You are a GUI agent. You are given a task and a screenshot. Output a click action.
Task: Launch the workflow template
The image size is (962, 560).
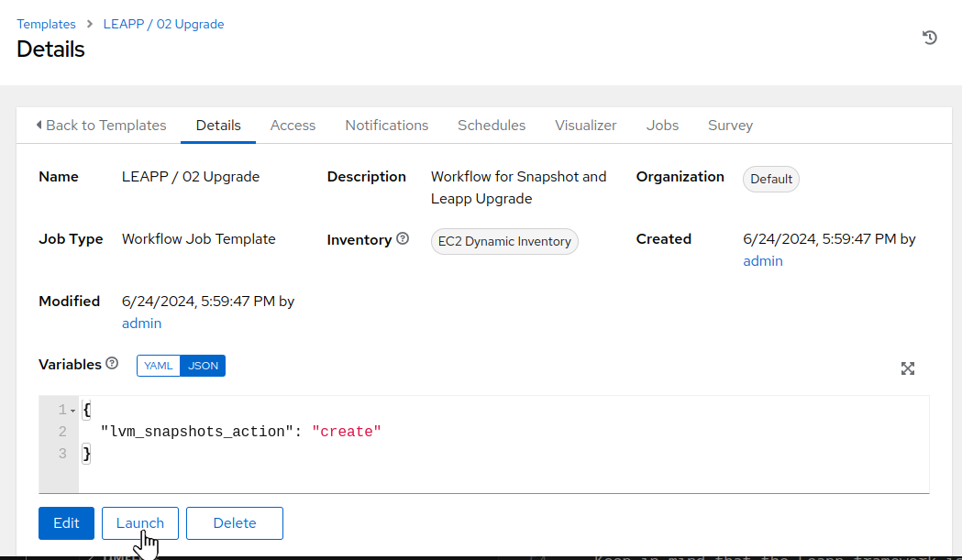click(140, 523)
